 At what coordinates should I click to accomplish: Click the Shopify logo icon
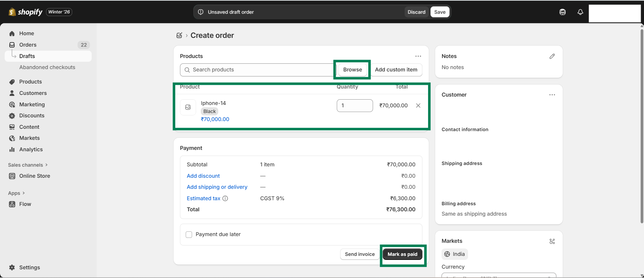12,12
